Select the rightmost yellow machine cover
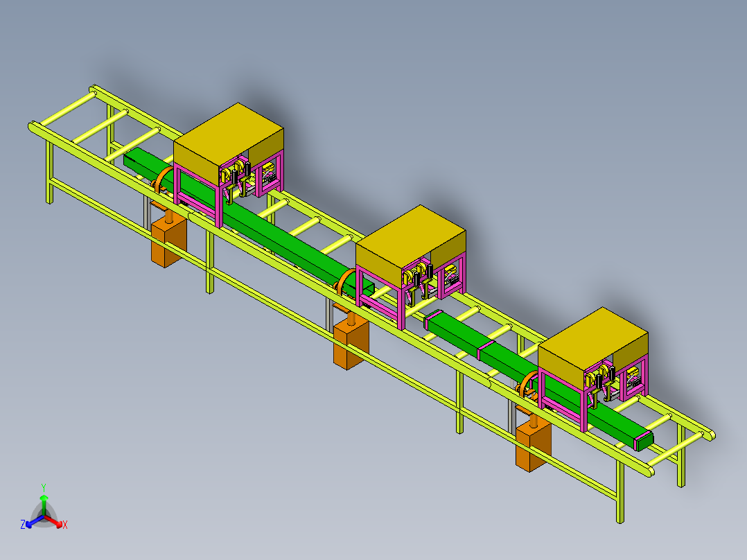The image size is (747, 560). [593, 346]
